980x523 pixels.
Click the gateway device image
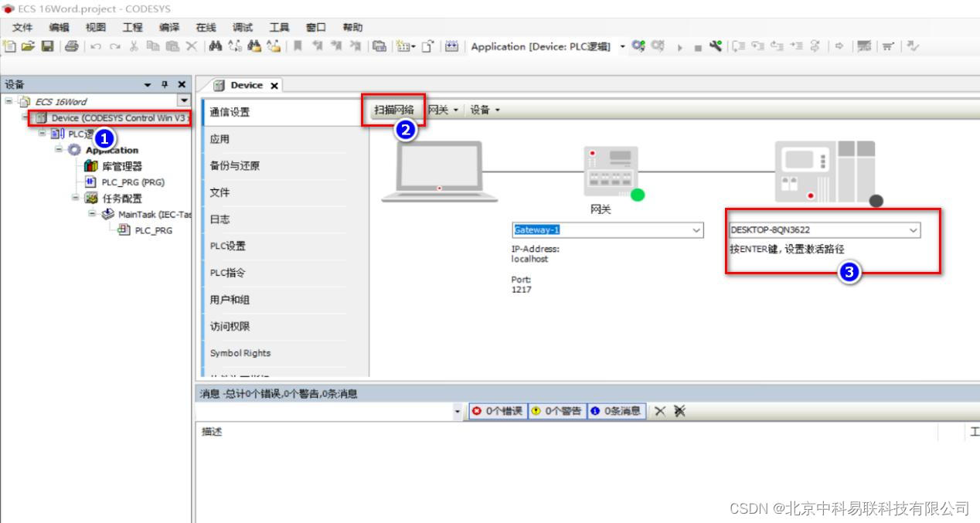611,172
